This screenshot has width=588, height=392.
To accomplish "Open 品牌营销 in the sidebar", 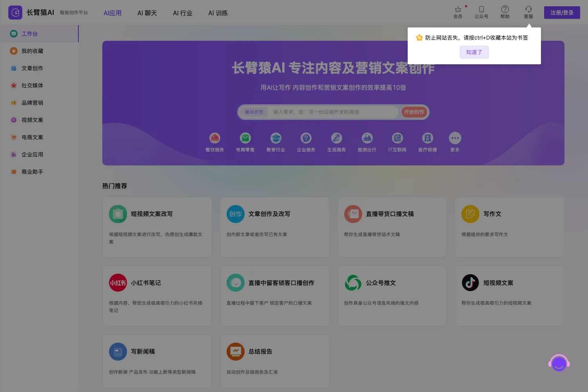I will point(39,103).
